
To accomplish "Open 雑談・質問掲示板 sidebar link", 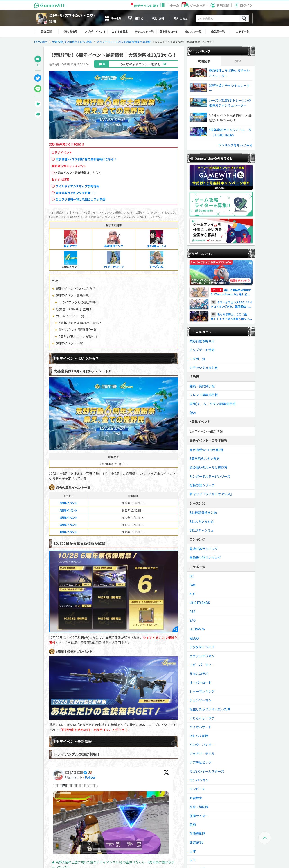I will tap(202, 386).
